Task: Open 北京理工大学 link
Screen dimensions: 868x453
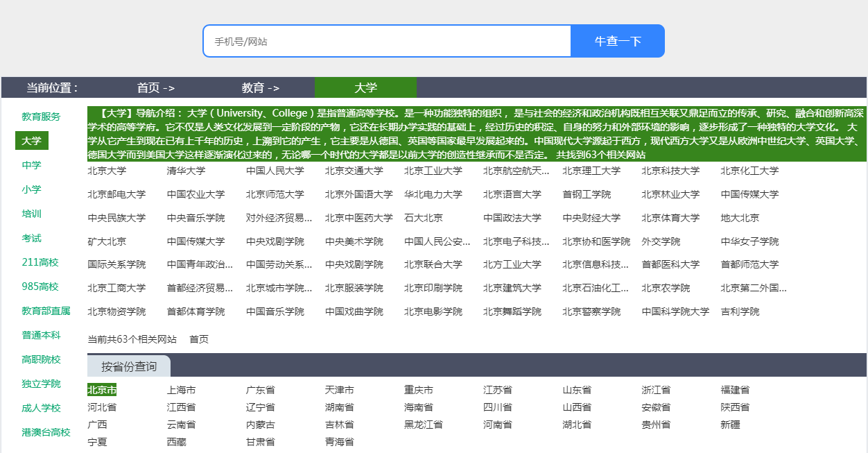Action: pos(591,171)
